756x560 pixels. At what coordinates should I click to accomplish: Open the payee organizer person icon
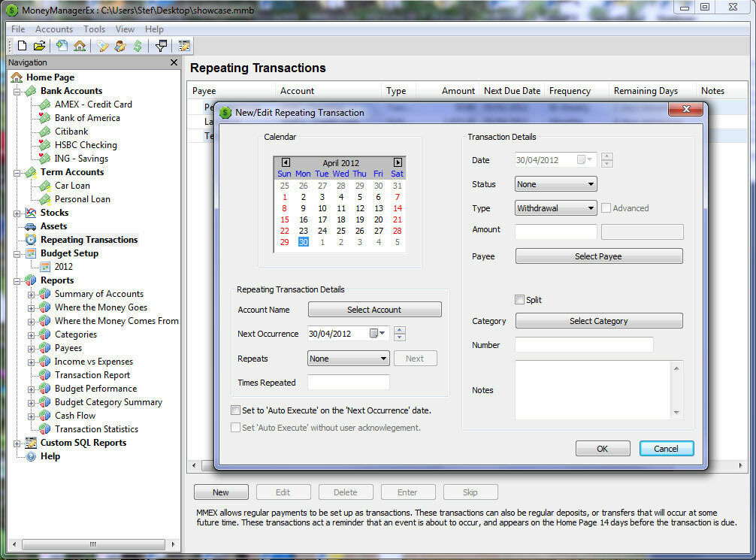[x=120, y=46]
